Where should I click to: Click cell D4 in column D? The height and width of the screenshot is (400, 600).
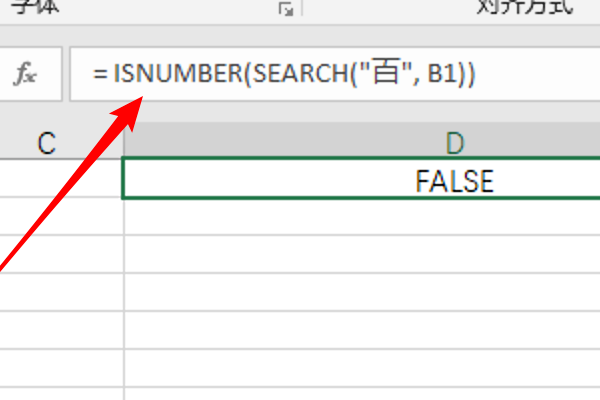coord(360,293)
